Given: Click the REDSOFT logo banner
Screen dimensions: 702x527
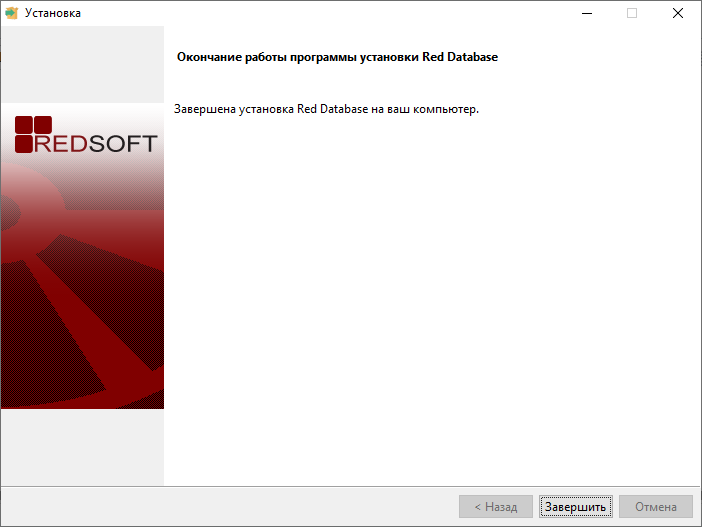Looking at the screenshot, I should click(x=82, y=256).
